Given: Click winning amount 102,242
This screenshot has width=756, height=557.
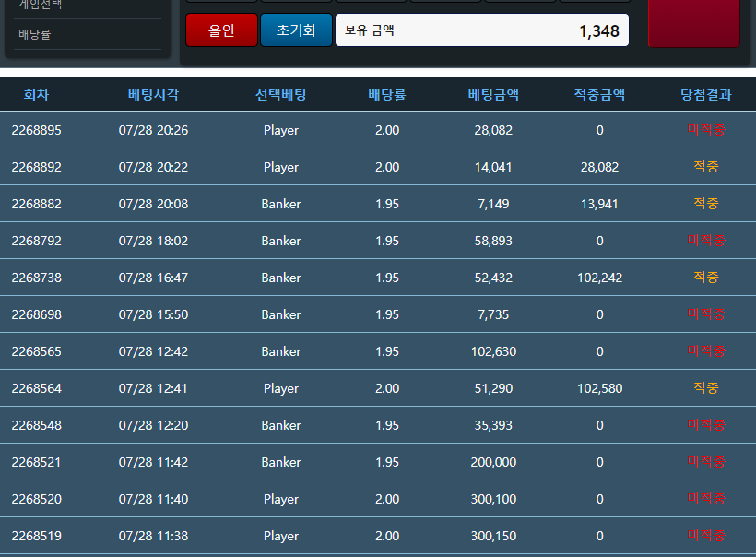Looking at the screenshot, I should tap(600, 278).
